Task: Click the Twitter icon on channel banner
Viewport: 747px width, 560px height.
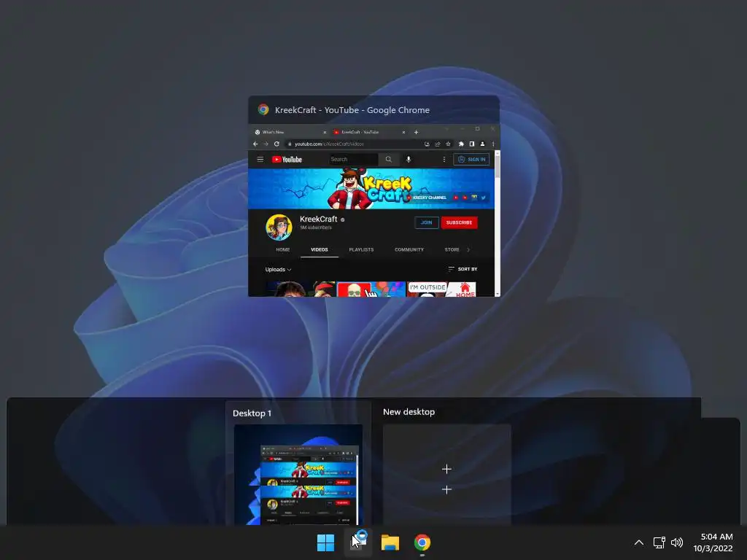Action: click(484, 198)
